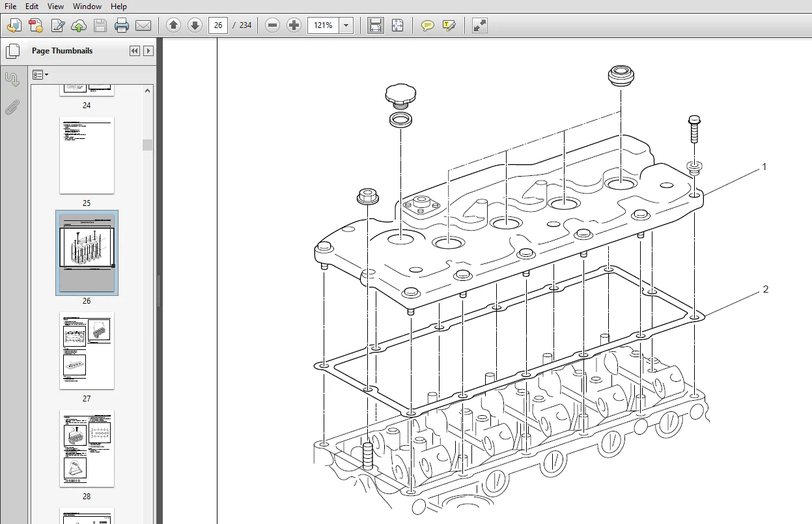Click the 'Page Thumbnails' panel title

pyautogui.click(x=63, y=51)
